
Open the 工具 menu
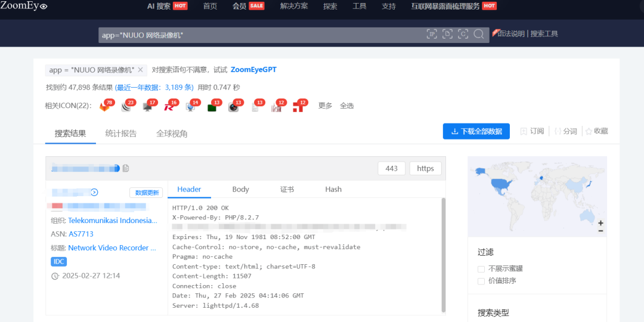pyautogui.click(x=360, y=6)
